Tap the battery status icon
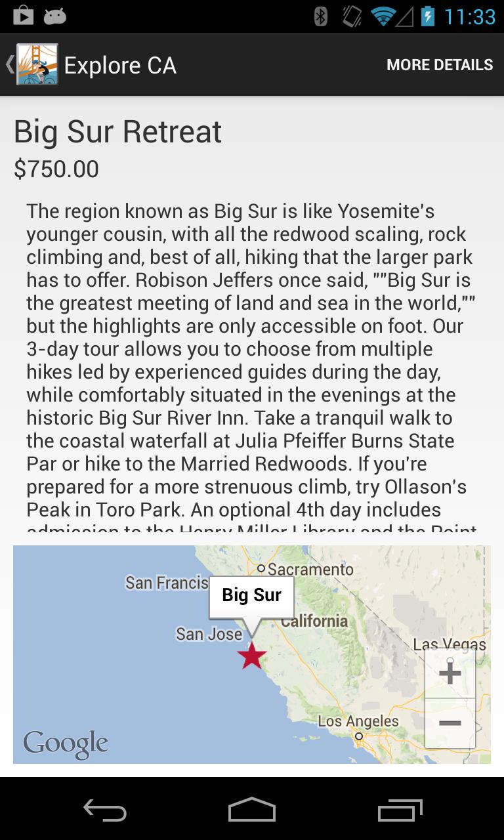Screen dimensions: 504x840 pyautogui.click(x=427, y=16)
